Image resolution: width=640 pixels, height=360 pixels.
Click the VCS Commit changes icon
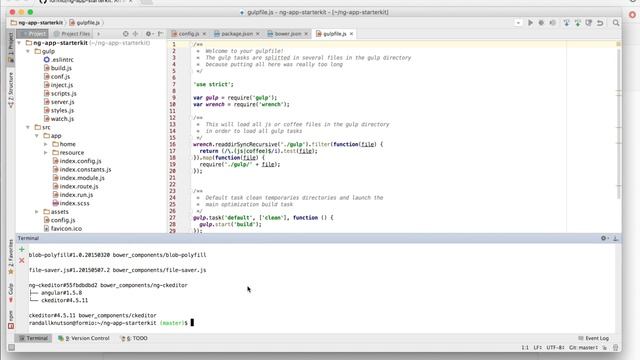(x=578, y=23)
